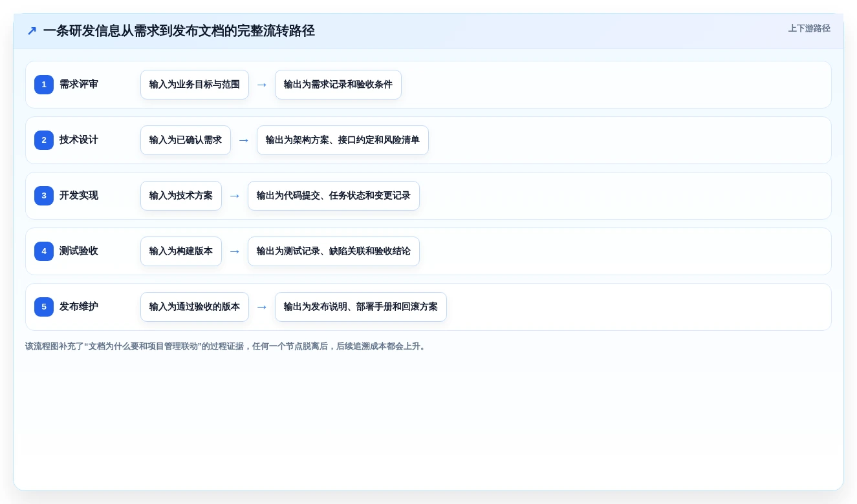Click the arrow in the 开发实现 row
The height and width of the screenshot is (504, 857).
(235, 196)
